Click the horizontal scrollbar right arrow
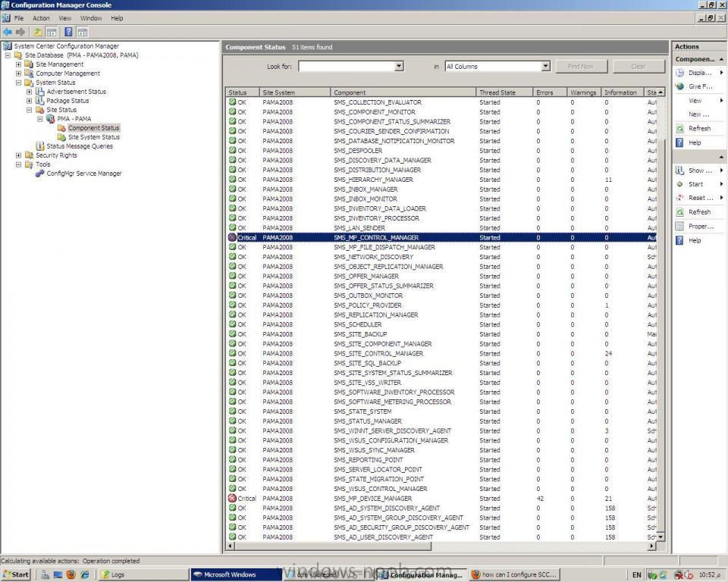The height and width of the screenshot is (582, 728). (652, 546)
